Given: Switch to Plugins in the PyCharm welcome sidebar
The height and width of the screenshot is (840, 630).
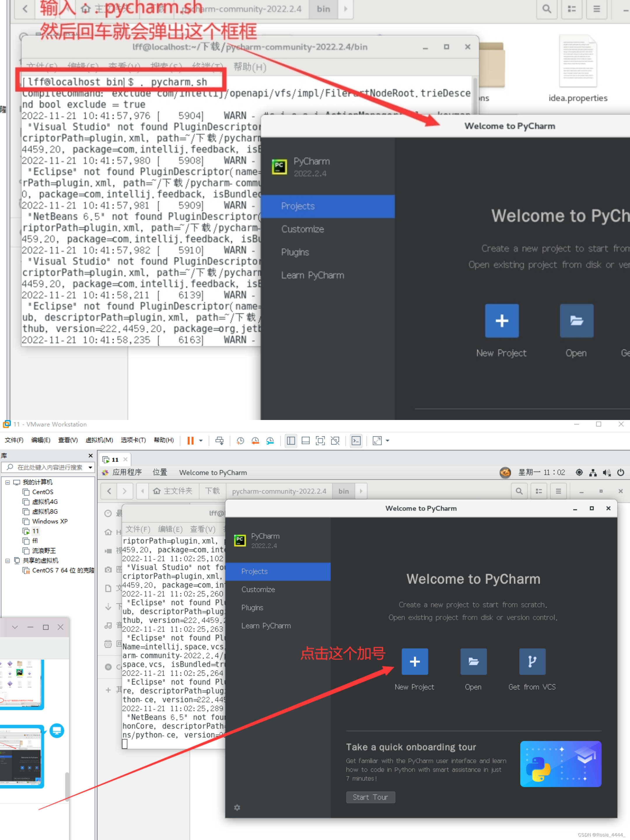Looking at the screenshot, I should click(252, 608).
